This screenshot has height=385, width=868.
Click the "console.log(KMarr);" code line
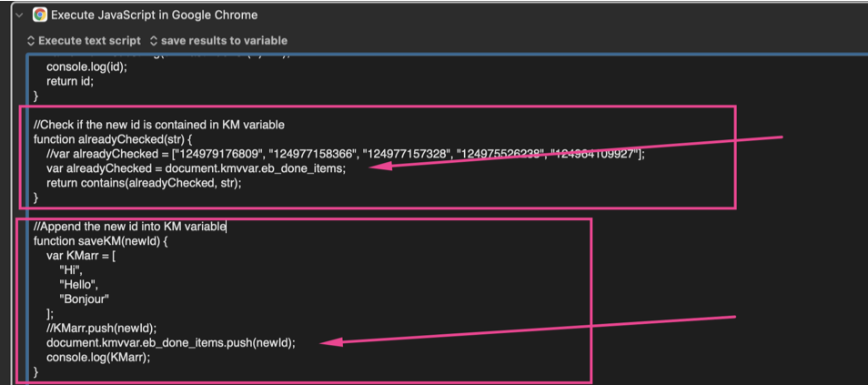(98, 358)
